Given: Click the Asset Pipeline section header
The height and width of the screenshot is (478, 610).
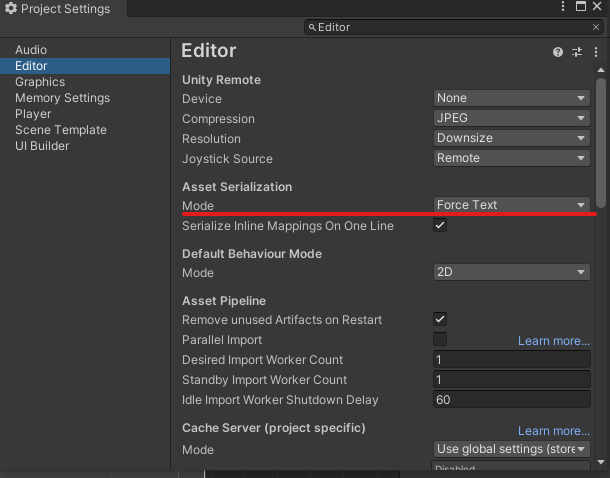Looking at the screenshot, I should (224, 301).
